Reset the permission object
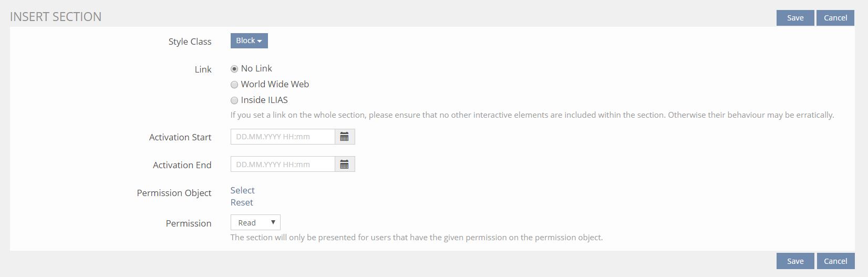Viewport: 868px width, 277px height. [x=242, y=202]
